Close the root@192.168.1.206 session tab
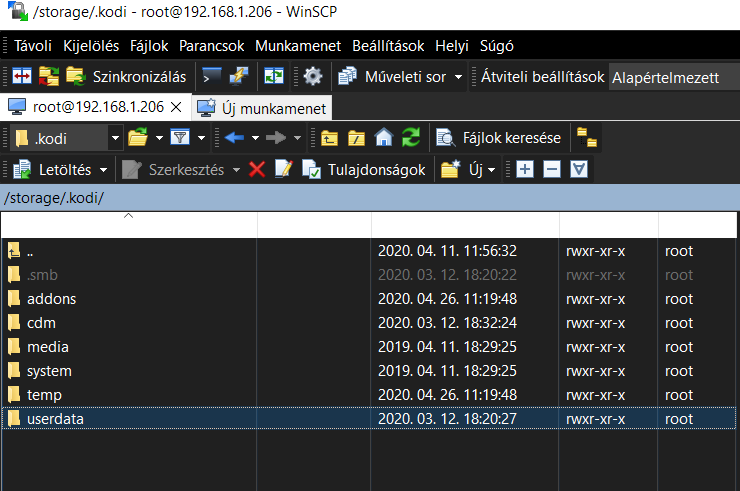This screenshot has height=491, width=740. (x=176, y=107)
